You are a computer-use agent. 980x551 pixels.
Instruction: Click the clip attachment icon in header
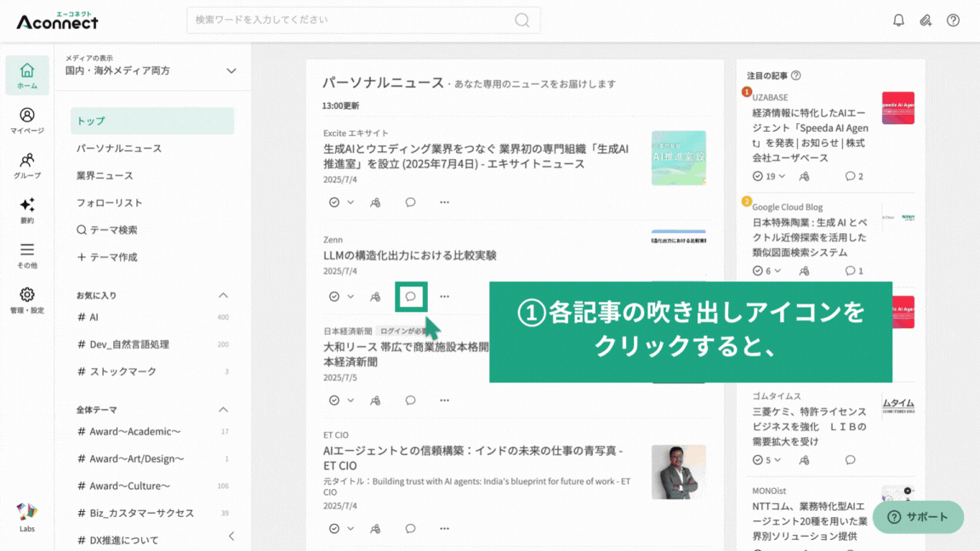[926, 20]
